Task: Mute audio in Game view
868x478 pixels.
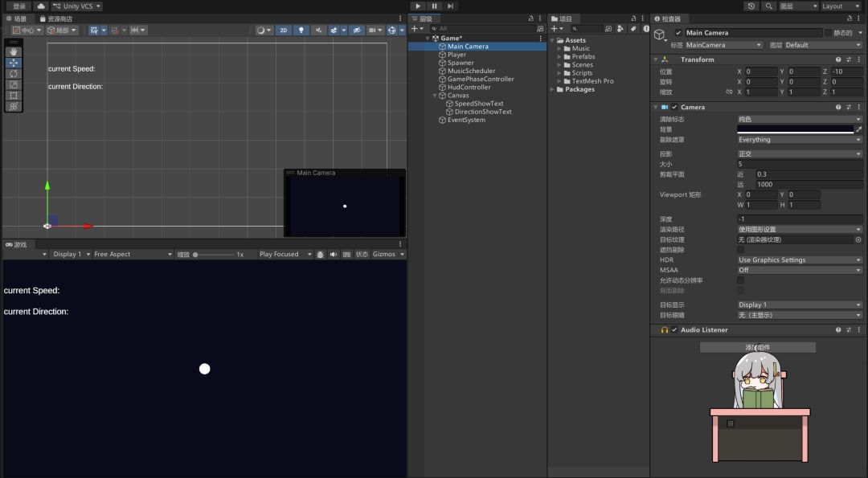Action: click(x=334, y=255)
